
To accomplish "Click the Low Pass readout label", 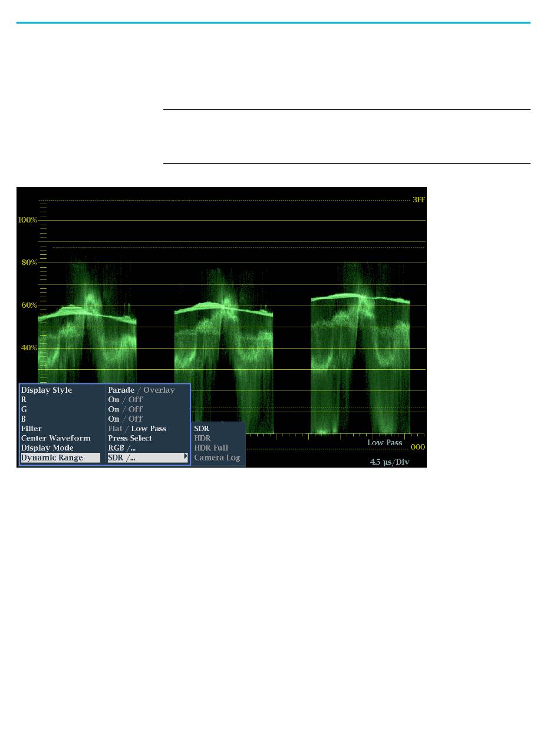I will [x=385, y=442].
